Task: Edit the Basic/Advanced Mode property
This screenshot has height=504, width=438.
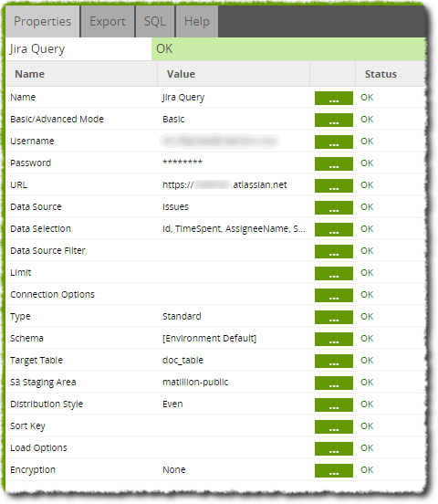Action: click(334, 120)
